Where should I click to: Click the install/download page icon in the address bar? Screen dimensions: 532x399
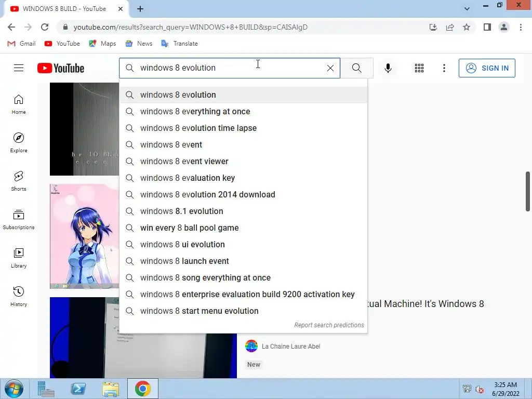click(433, 27)
